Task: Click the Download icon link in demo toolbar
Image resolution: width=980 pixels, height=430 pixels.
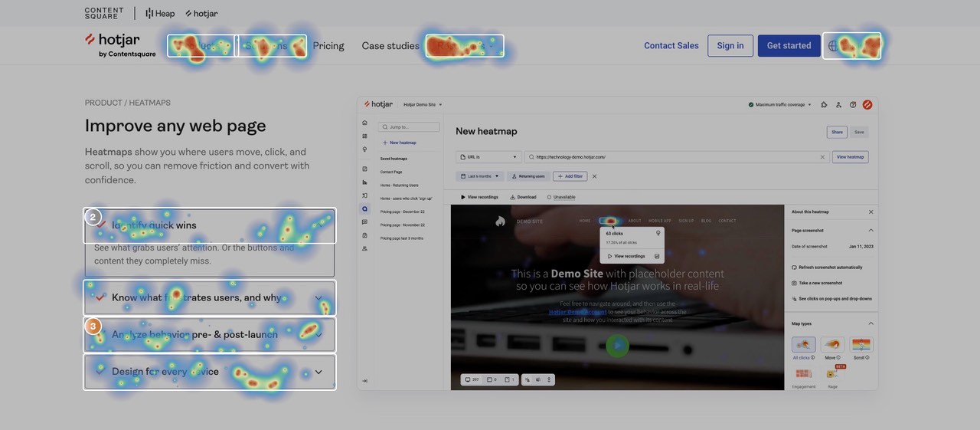Action: click(x=522, y=197)
